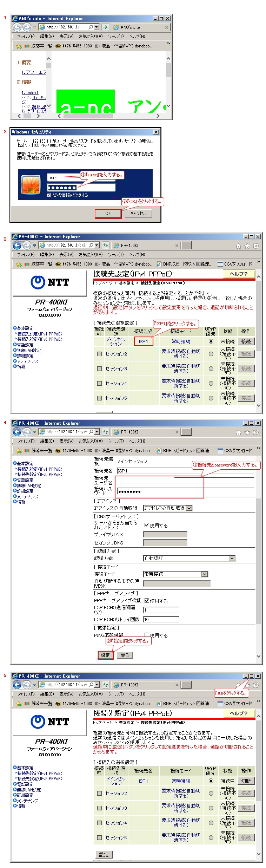Select the メインセッション UPnP radio in screenshot 3
Screen dimensions: 266x868
211,341
